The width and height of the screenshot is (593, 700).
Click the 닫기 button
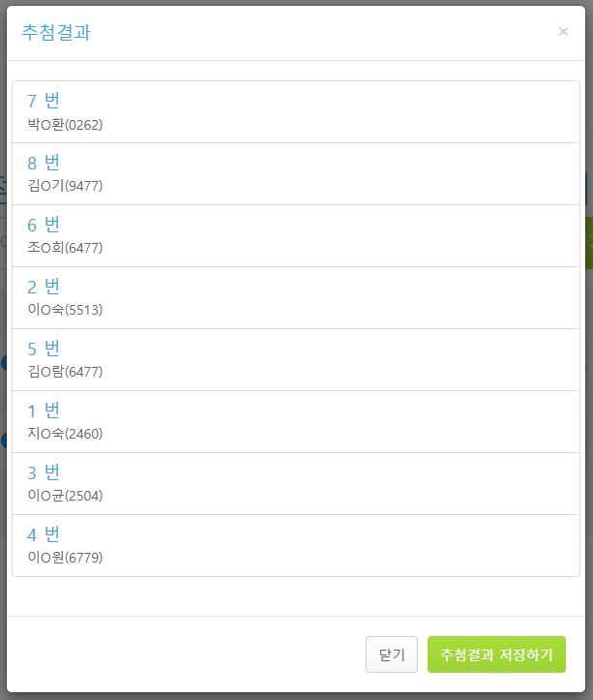tap(392, 654)
